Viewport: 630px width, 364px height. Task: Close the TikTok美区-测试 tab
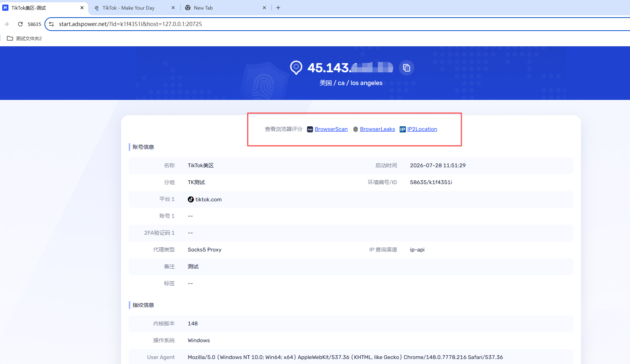(82, 8)
